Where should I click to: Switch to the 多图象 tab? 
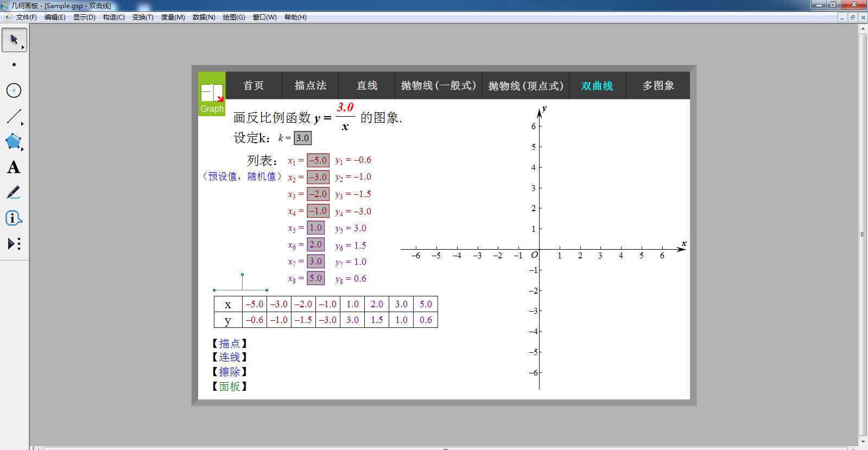(658, 86)
